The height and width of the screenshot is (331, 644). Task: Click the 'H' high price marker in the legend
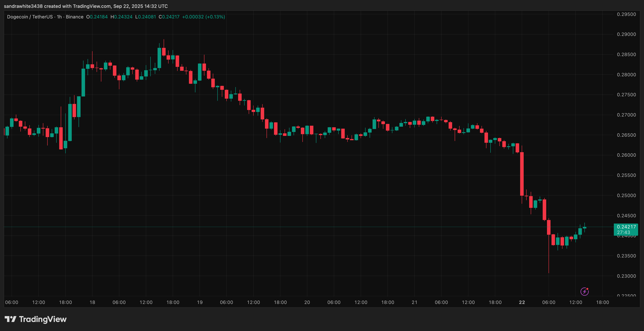point(113,17)
